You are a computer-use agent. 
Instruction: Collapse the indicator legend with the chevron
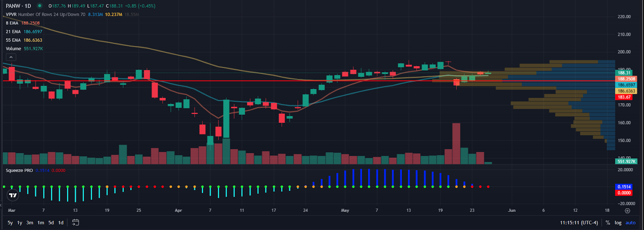point(11,57)
